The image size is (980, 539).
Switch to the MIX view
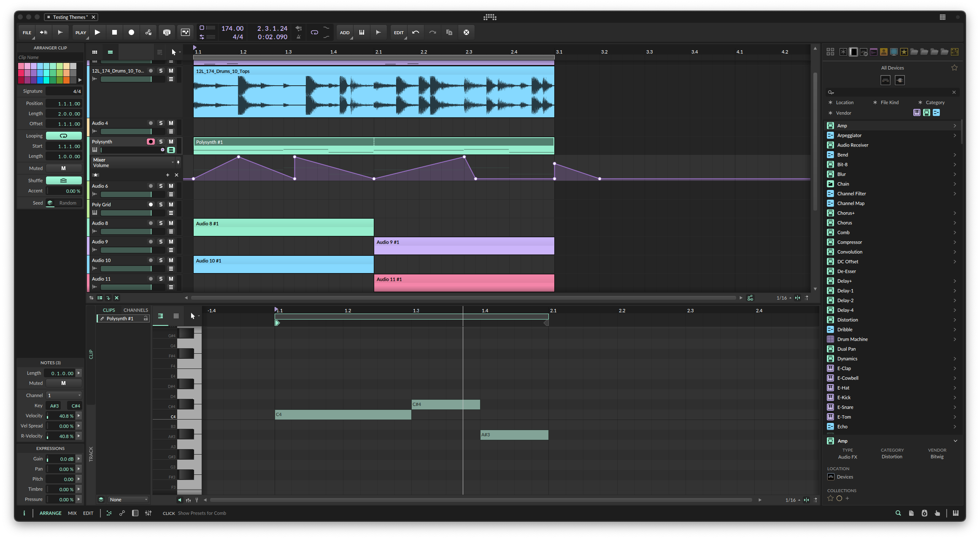(72, 513)
